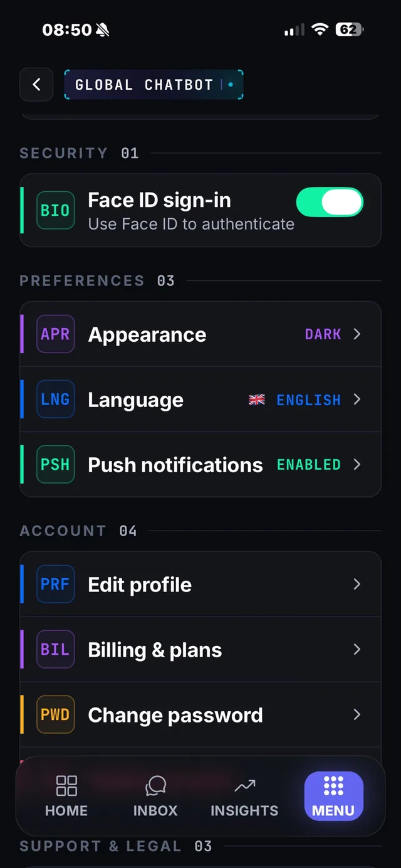Switch to the HOME tab

(66, 797)
